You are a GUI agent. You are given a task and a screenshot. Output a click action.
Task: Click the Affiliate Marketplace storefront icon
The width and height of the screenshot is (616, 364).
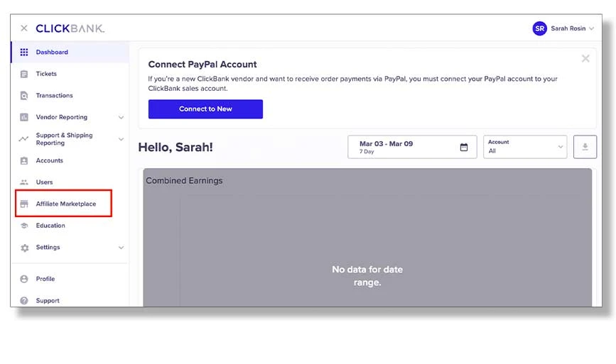click(x=24, y=204)
